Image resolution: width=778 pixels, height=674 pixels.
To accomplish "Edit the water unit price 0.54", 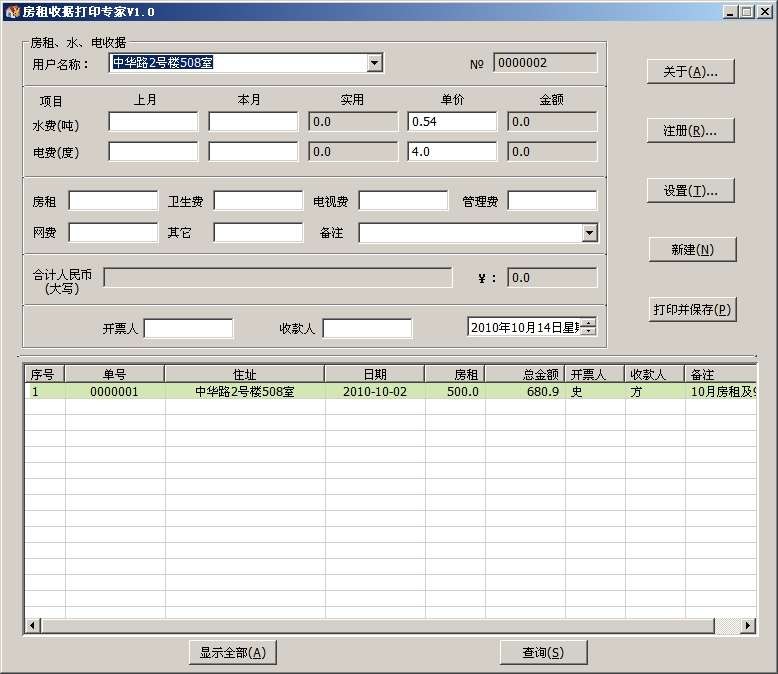I will [x=452, y=122].
